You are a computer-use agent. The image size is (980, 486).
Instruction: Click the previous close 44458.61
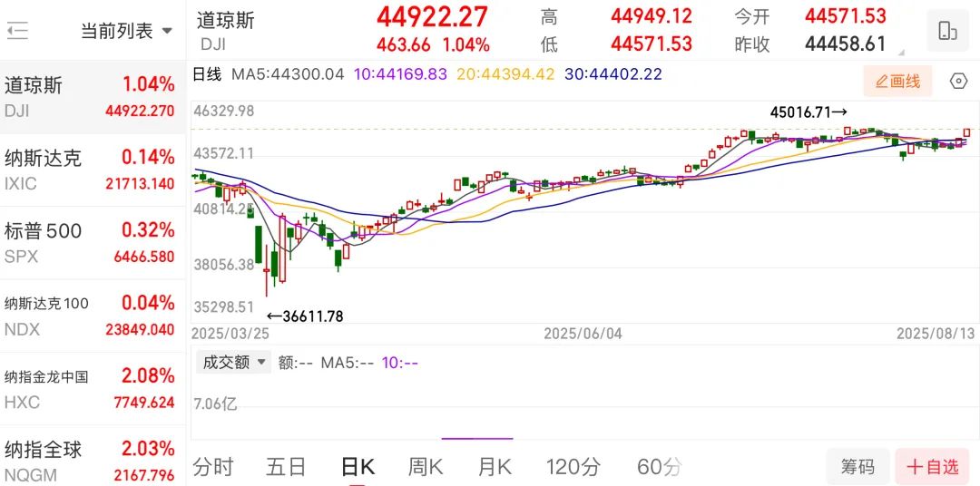846,44
